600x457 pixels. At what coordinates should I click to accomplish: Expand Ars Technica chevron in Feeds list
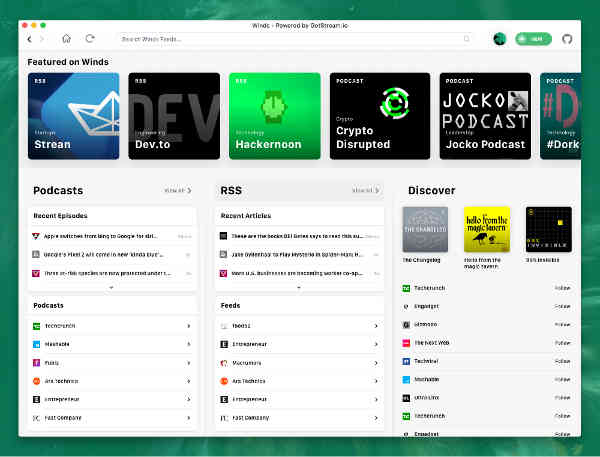376,381
